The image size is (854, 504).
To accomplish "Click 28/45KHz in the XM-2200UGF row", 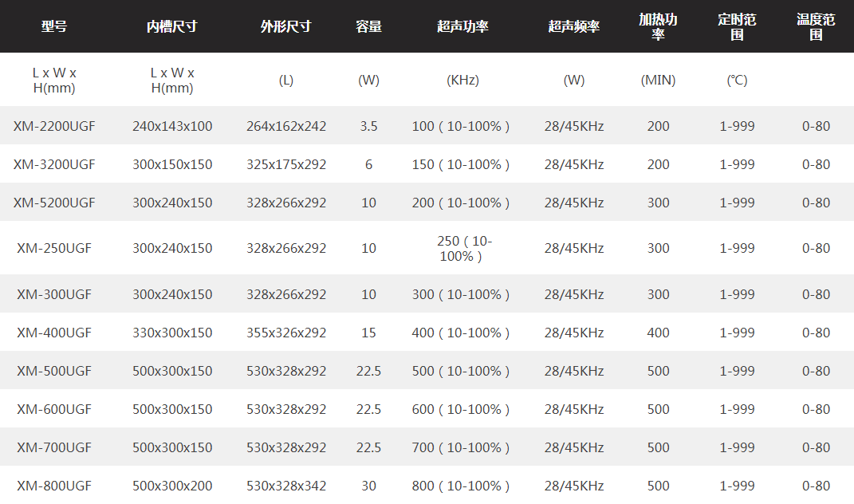I will pyautogui.click(x=574, y=126).
